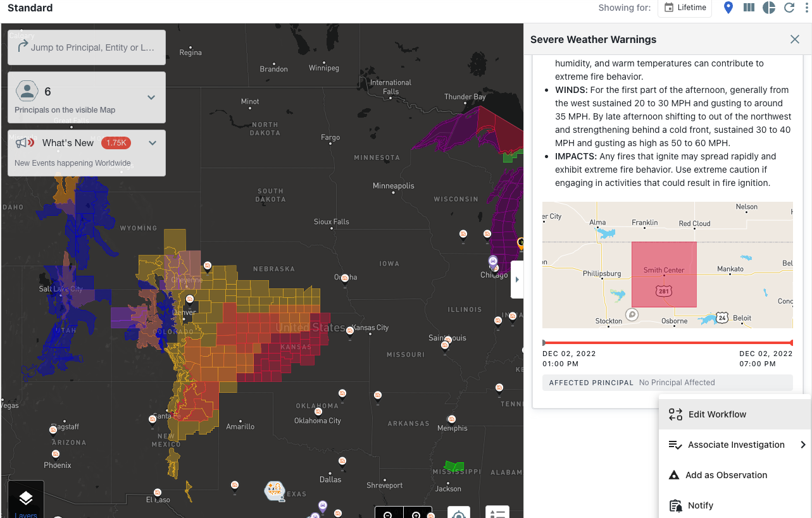The width and height of the screenshot is (812, 518).
Task: Click the DEC 02, 2022 07:00 PM end time
Action: pyautogui.click(x=766, y=359)
